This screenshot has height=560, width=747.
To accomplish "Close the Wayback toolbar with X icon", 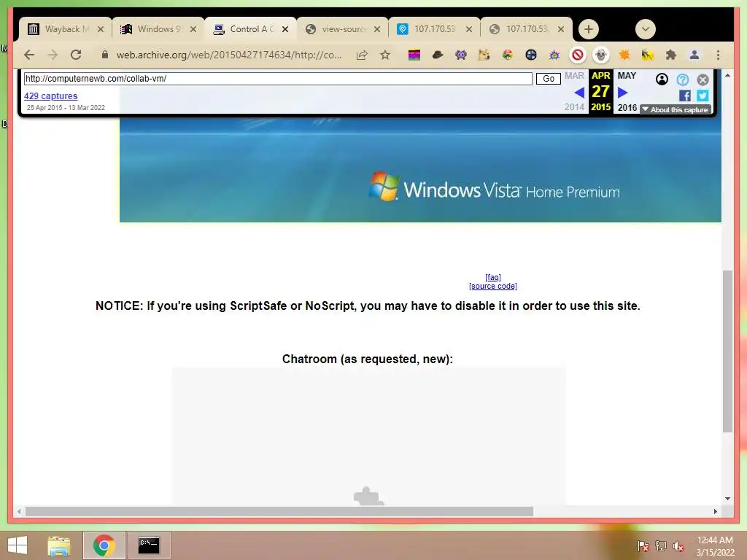I will pos(703,79).
